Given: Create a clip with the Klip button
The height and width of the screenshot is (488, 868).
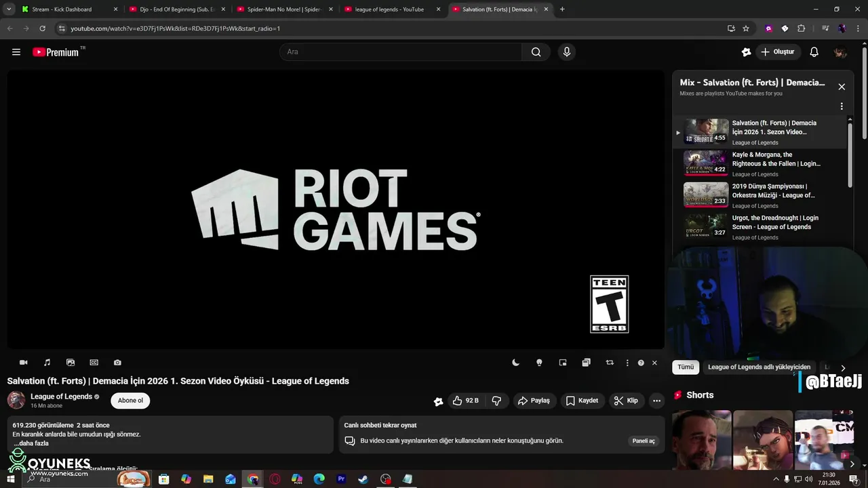Looking at the screenshot, I should point(626,401).
